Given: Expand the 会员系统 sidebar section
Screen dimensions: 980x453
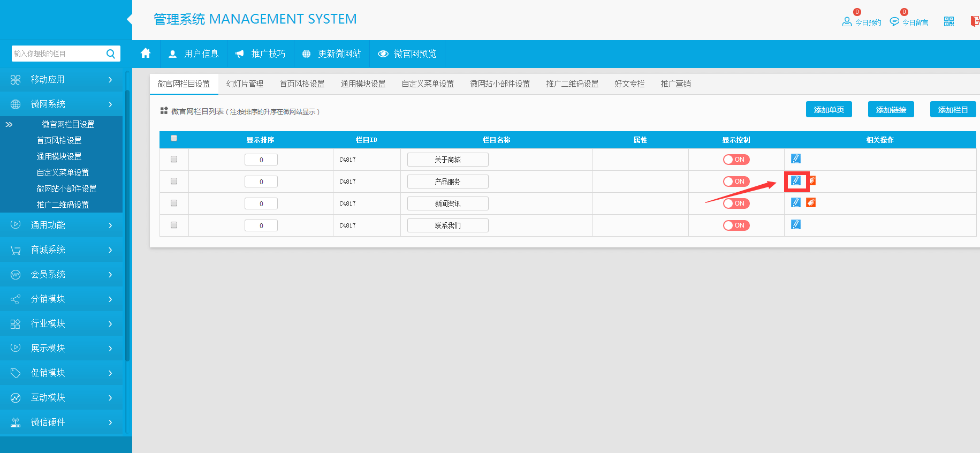Looking at the screenshot, I should tap(62, 274).
